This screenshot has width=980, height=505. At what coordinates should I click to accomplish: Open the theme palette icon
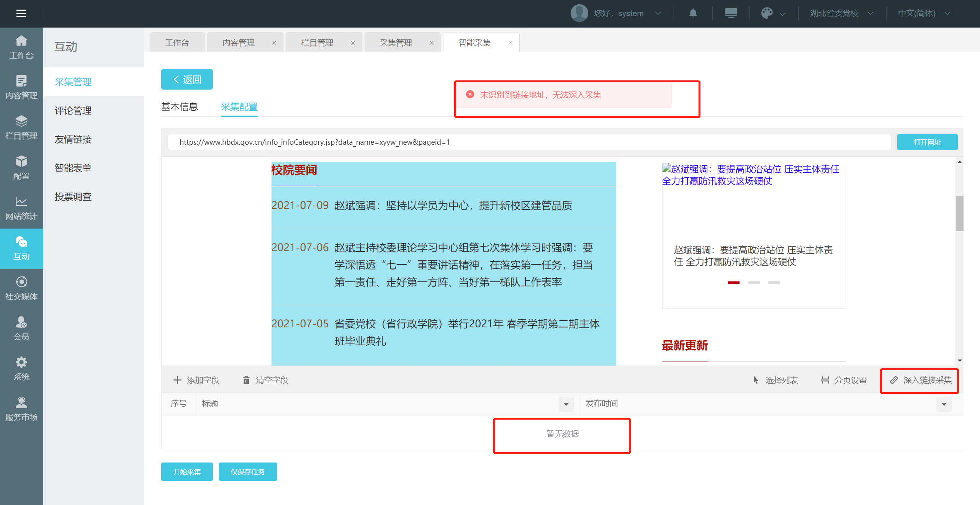(767, 13)
